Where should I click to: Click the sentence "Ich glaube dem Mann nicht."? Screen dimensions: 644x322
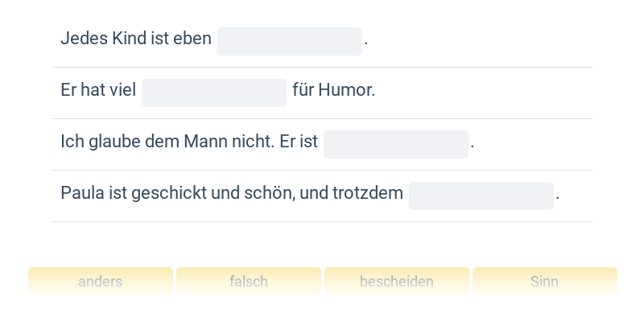(x=167, y=142)
